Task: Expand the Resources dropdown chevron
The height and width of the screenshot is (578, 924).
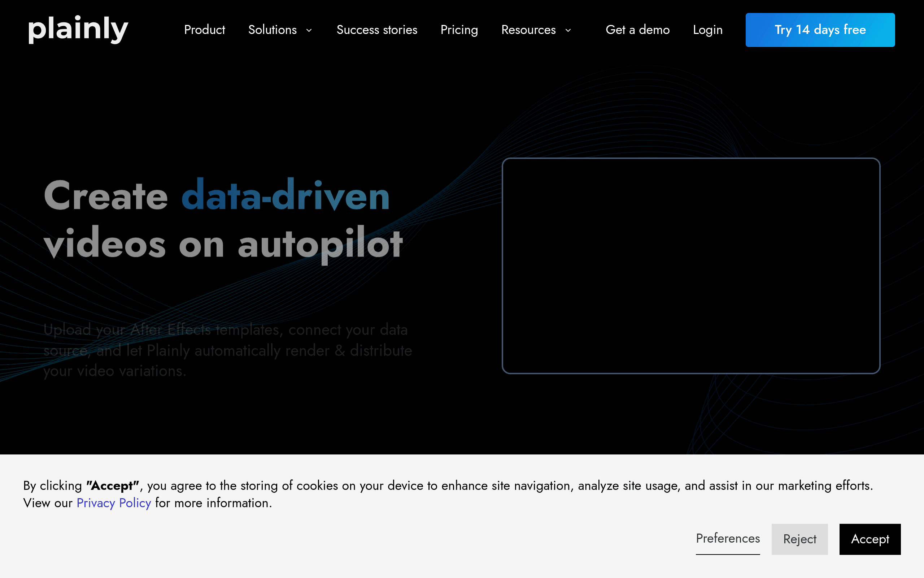Action: (568, 30)
